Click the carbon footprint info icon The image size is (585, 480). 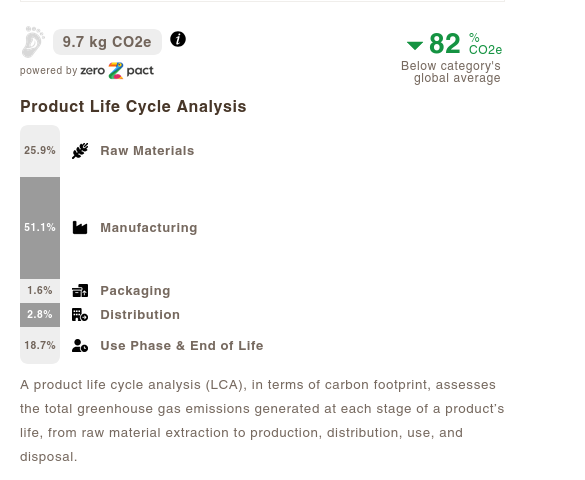point(178,39)
